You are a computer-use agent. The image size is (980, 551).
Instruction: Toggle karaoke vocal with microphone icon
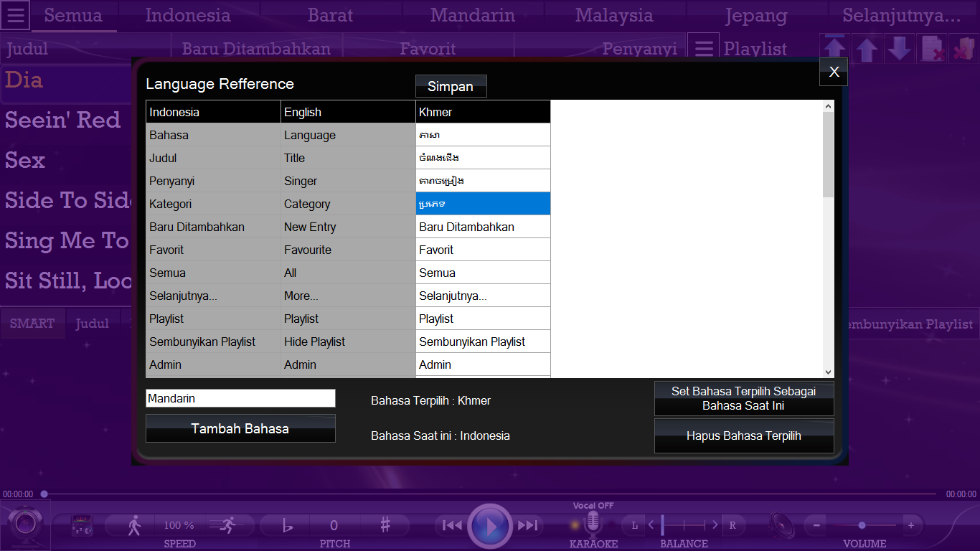tap(593, 524)
